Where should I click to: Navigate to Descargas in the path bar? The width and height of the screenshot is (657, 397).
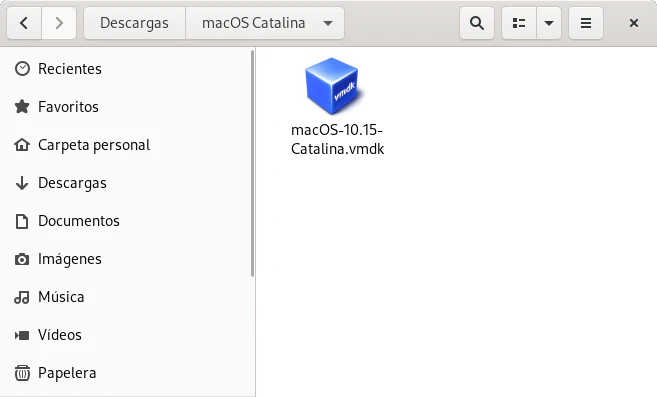tap(135, 23)
